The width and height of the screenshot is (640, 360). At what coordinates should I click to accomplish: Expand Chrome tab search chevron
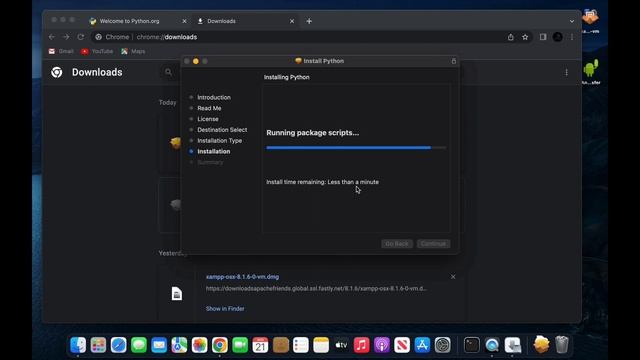pyautogui.click(x=572, y=21)
